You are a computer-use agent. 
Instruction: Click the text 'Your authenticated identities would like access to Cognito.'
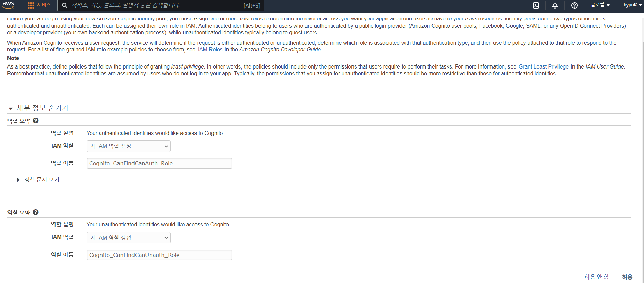click(x=155, y=133)
